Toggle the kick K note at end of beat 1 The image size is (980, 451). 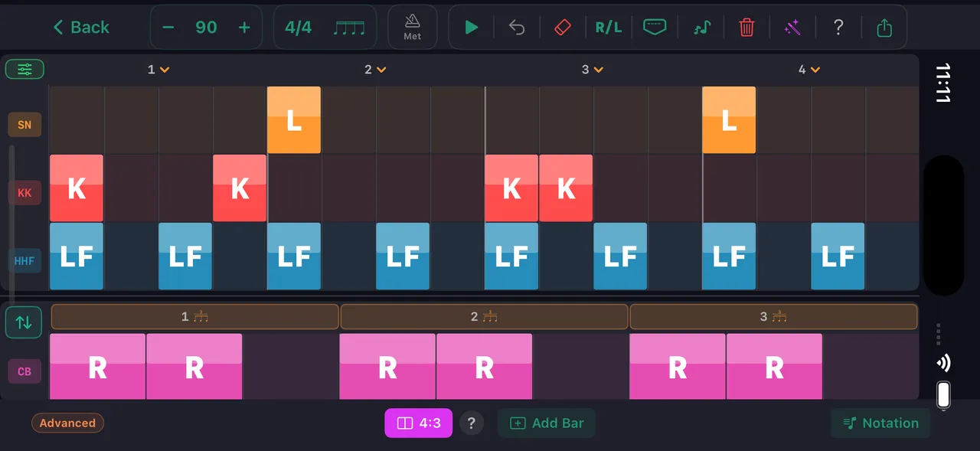[240, 188]
